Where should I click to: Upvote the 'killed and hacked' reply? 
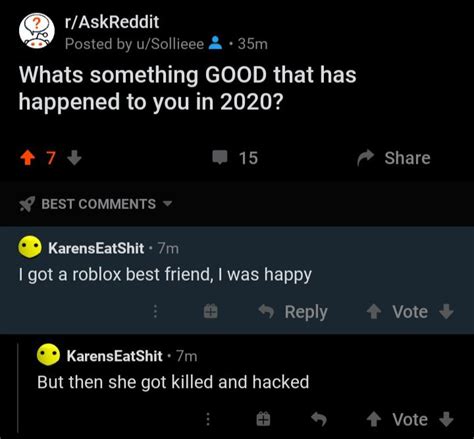(x=374, y=419)
